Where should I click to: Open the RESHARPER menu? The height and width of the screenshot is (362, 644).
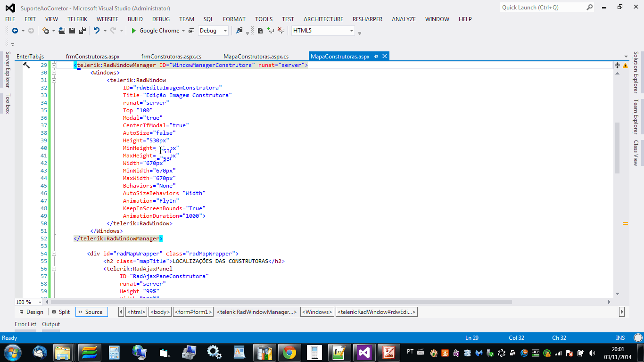(367, 19)
